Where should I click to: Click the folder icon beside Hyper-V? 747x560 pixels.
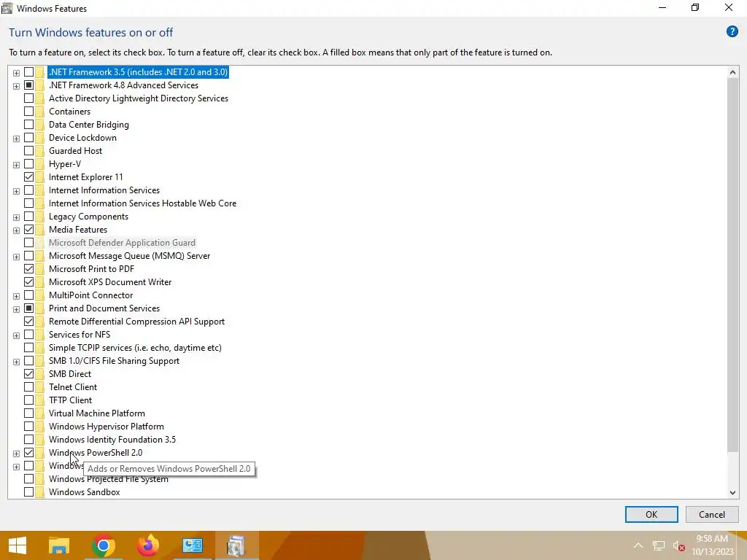pyautogui.click(x=40, y=164)
